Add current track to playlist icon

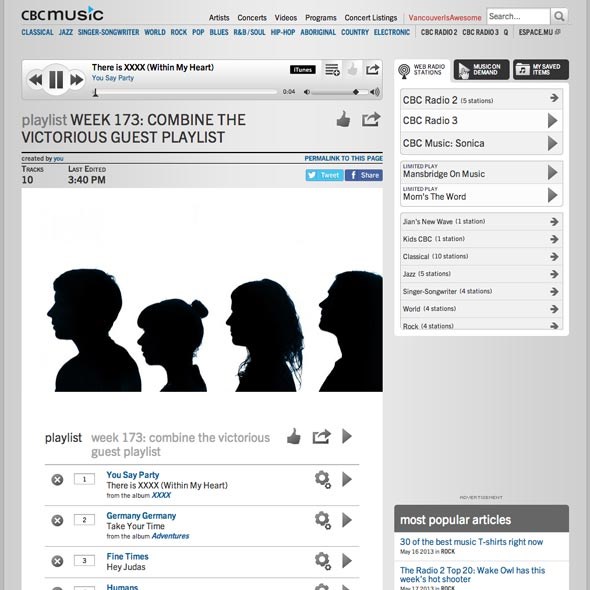coord(332,70)
